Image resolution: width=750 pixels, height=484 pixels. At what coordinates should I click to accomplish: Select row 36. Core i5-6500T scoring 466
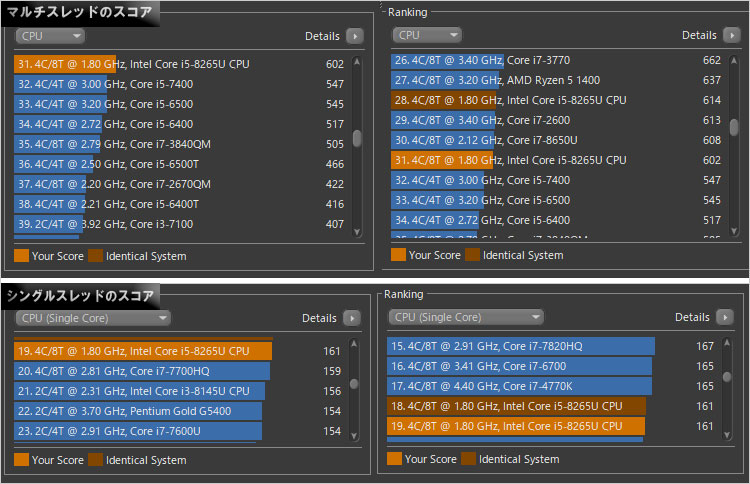(179, 165)
